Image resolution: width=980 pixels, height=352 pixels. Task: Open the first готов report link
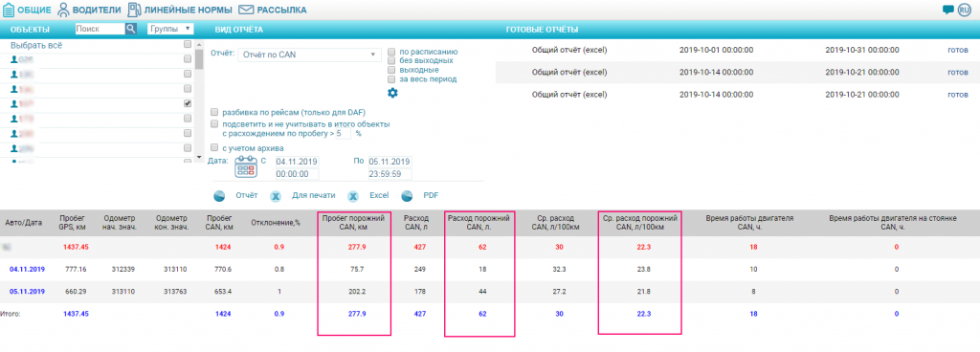[957, 50]
